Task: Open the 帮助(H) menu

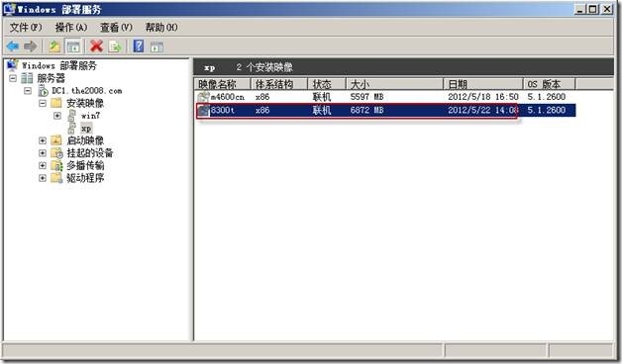Action: (x=161, y=27)
